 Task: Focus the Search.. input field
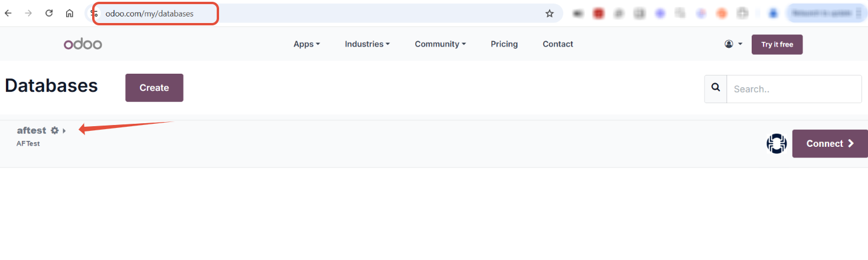(x=794, y=89)
